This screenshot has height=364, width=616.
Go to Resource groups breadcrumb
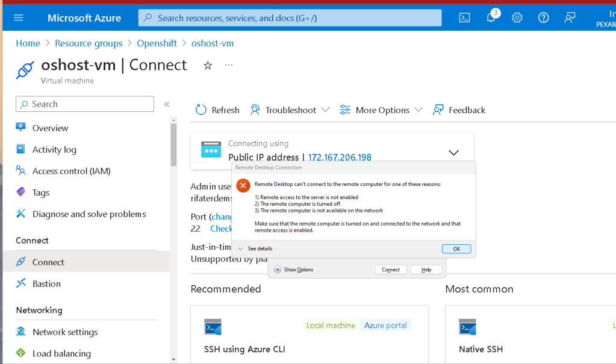tap(89, 43)
